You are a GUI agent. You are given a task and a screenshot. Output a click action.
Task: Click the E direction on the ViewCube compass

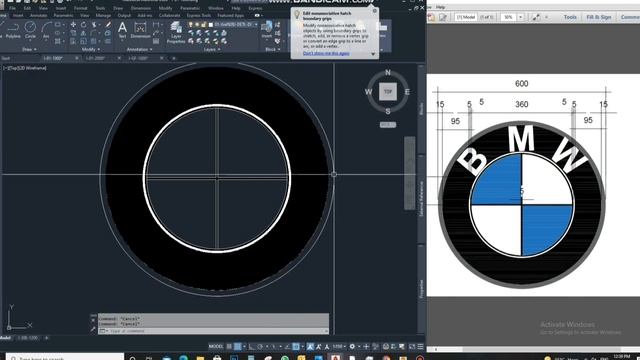click(x=407, y=92)
